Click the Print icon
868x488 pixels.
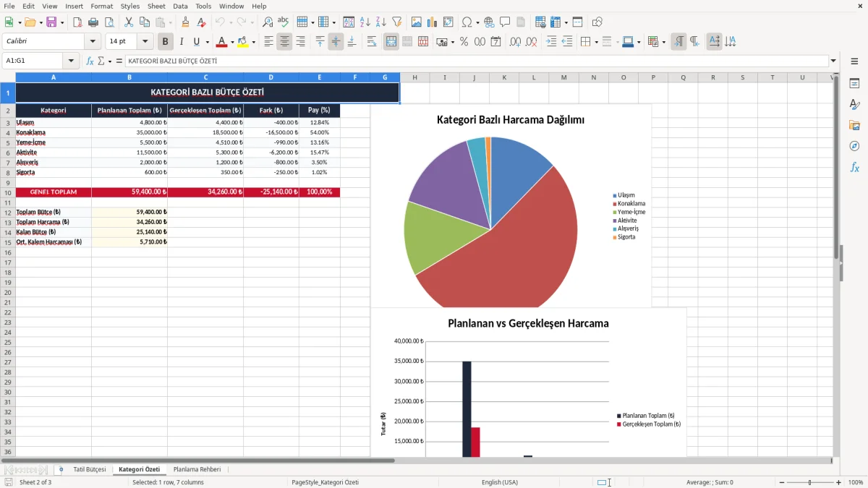(x=93, y=22)
